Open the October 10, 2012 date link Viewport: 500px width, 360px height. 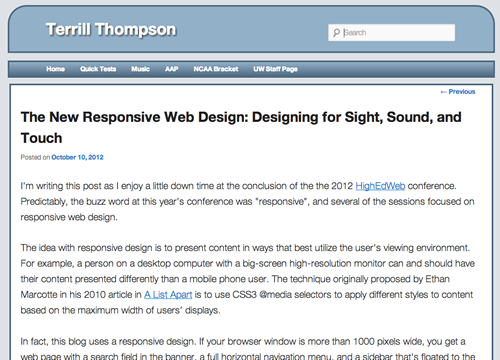click(77, 157)
